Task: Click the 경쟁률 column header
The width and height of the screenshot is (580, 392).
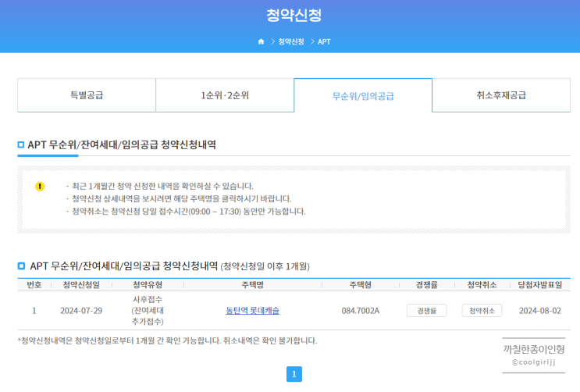Action: coord(426,285)
